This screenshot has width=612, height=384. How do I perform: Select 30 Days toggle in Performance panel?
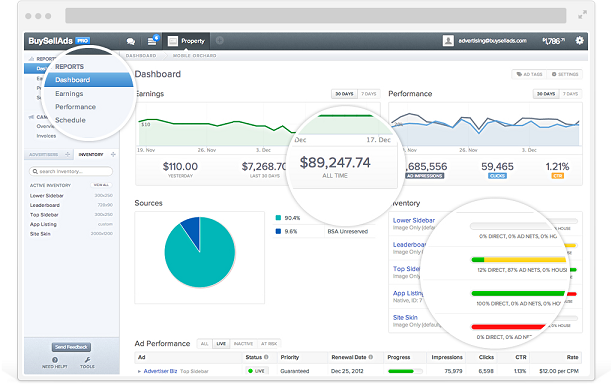click(546, 94)
